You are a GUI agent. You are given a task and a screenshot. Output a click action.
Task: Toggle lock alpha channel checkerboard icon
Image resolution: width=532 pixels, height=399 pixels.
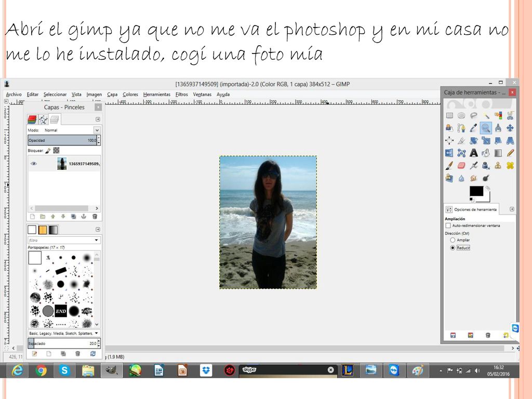pos(56,150)
